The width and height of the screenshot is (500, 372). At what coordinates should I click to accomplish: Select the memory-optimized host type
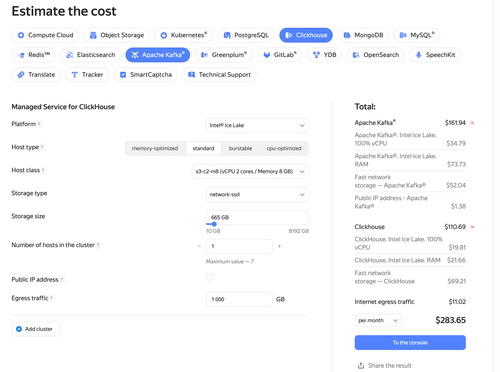point(155,148)
